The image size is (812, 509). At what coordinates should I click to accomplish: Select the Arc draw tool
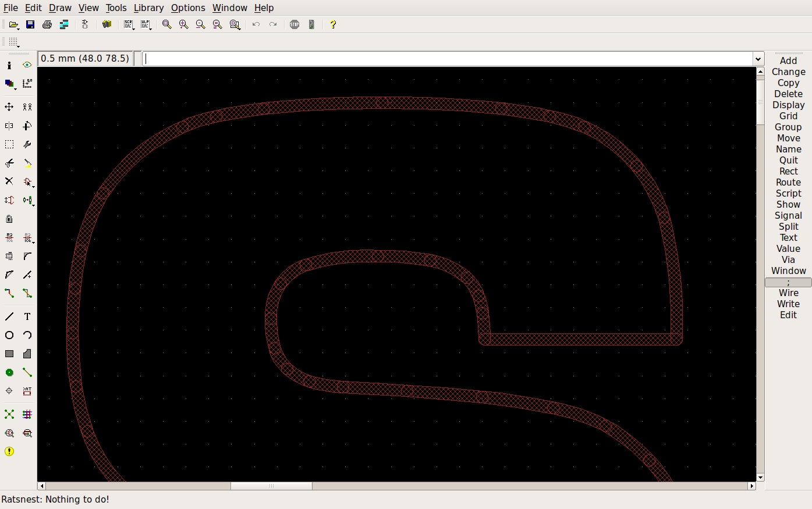(27, 335)
